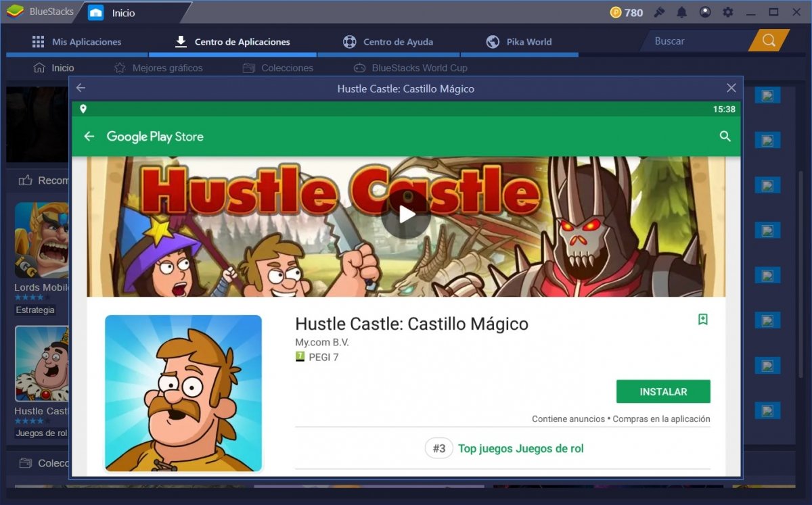Click the Estrategia category tag
This screenshot has width=812, height=505.
tap(35, 310)
